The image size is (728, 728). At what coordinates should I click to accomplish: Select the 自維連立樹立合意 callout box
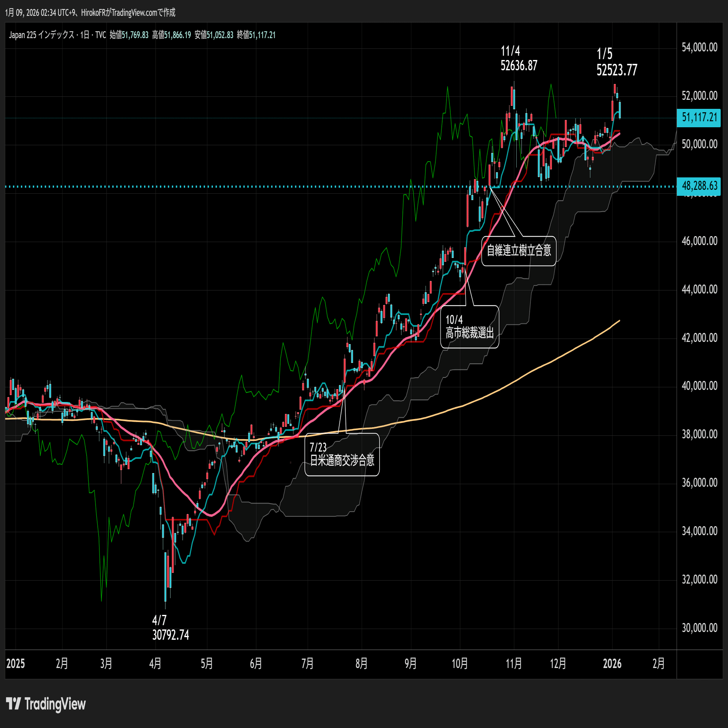point(519,251)
